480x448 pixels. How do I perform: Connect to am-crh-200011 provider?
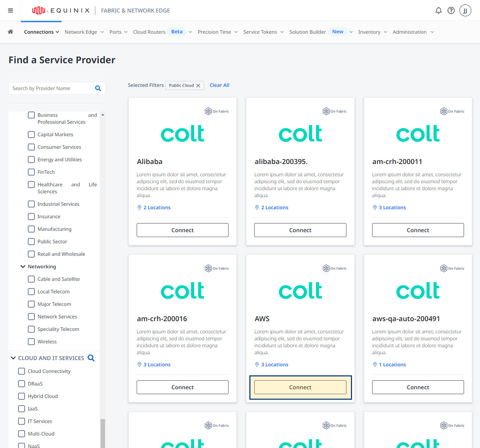(418, 230)
